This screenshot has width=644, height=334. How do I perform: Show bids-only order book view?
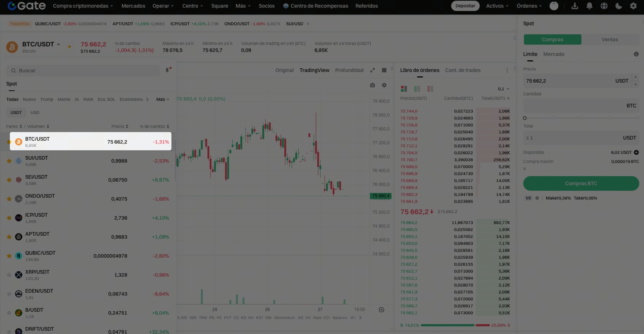(x=417, y=89)
